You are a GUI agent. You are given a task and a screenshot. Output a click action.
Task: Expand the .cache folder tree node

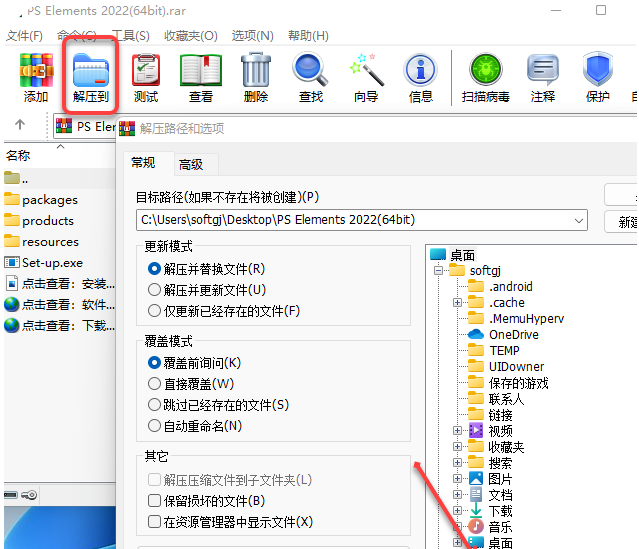458,303
